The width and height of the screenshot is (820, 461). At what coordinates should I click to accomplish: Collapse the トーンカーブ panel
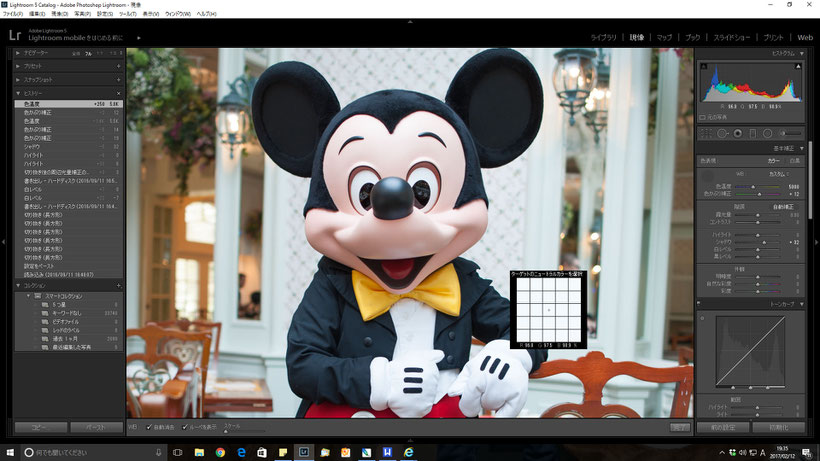802,304
